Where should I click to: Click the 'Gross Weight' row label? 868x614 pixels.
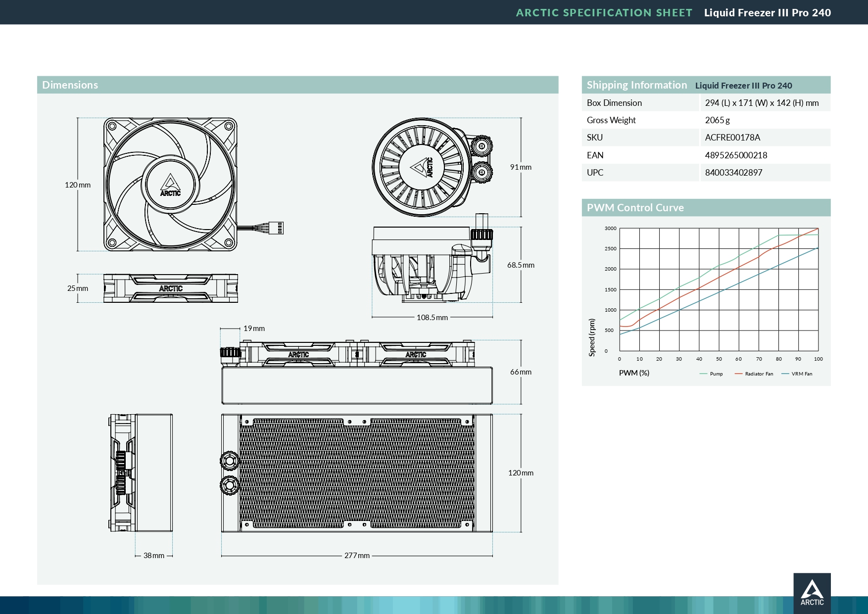(x=611, y=120)
